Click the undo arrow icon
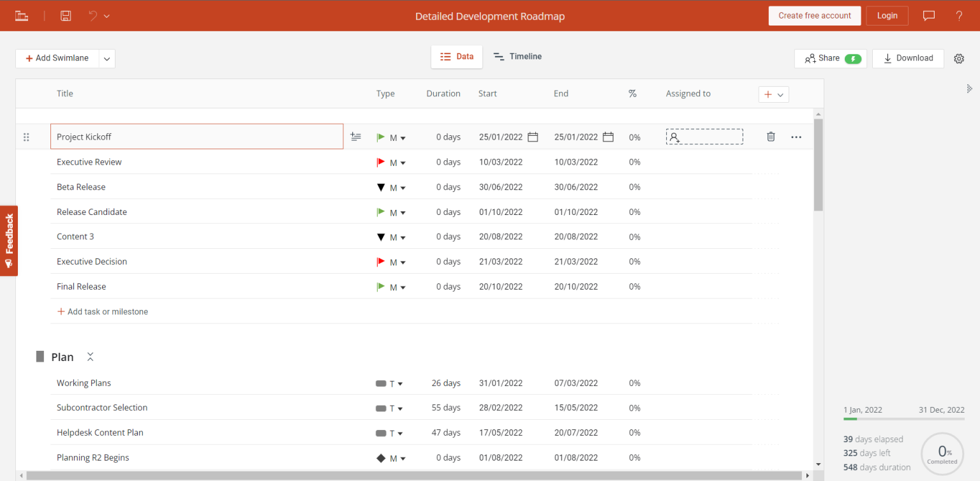The width and height of the screenshot is (980, 481). coord(93,16)
